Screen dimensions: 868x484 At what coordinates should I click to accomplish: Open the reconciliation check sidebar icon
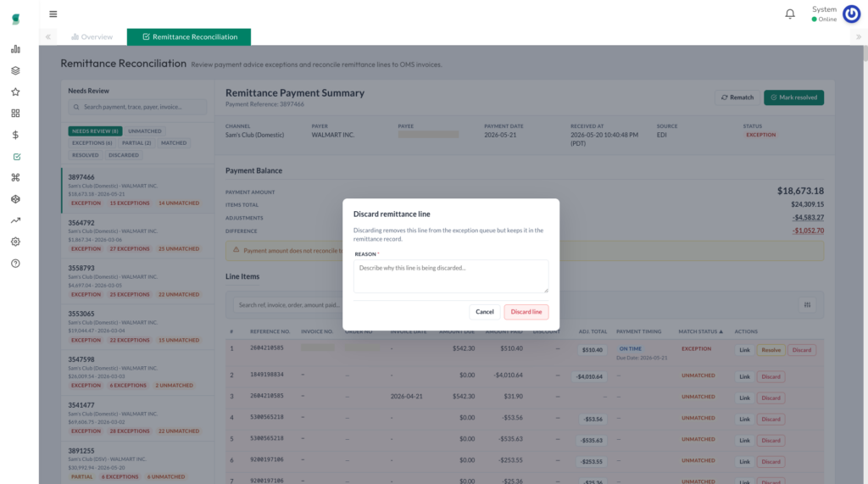17,157
